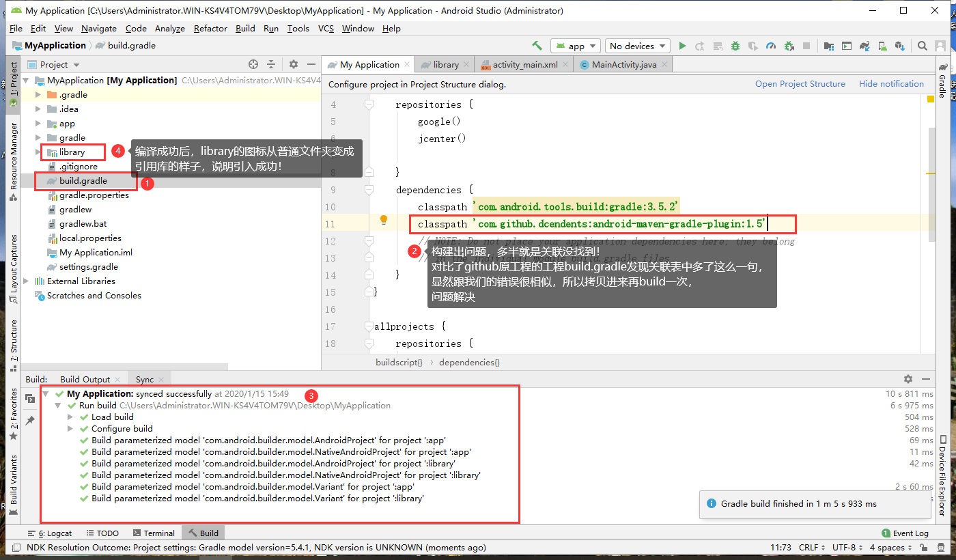
Task: Open the Terminal tool window button
Action: tap(154, 533)
